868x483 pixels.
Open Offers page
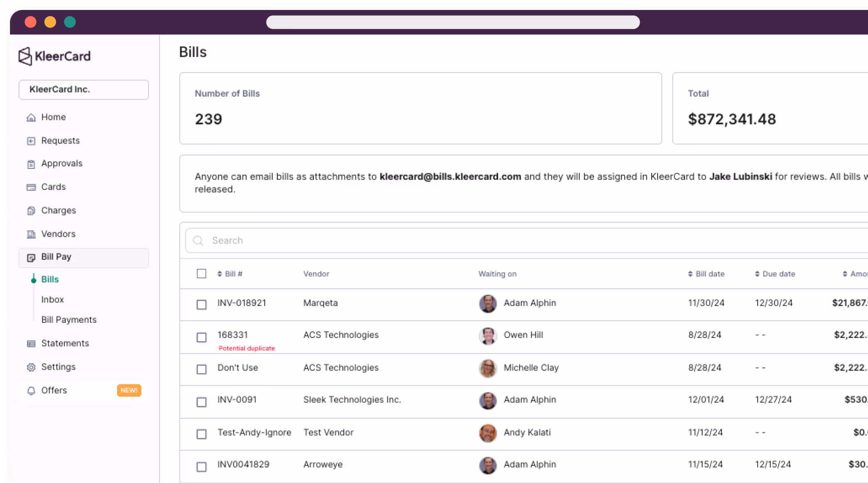54,390
